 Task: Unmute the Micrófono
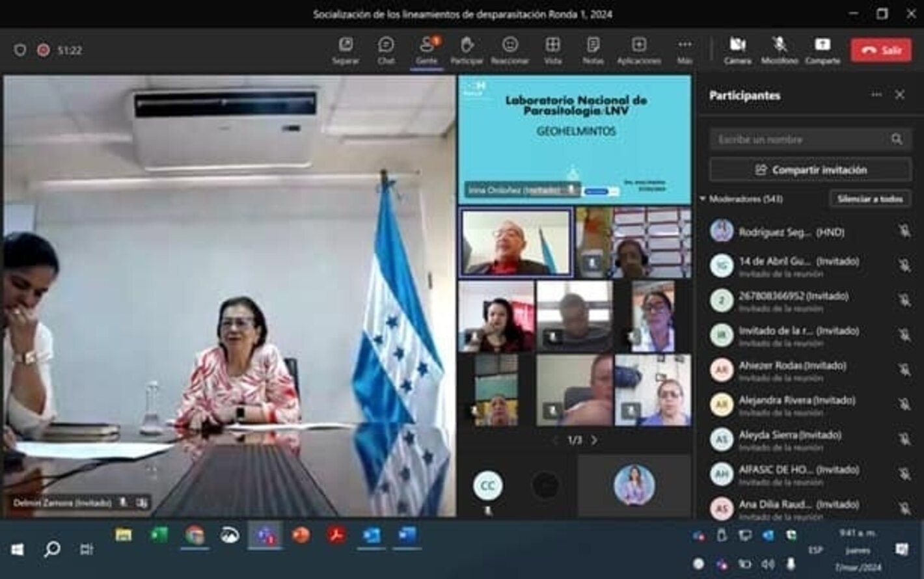click(779, 49)
